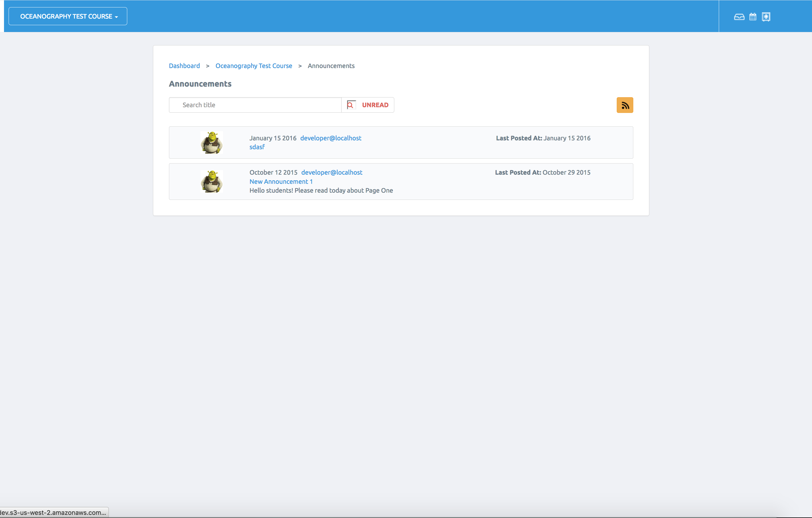Open the Oceanography Test Course breadcrumb link
Viewport: 812px width, 518px height.
pyautogui.click(x=254, y=66)
